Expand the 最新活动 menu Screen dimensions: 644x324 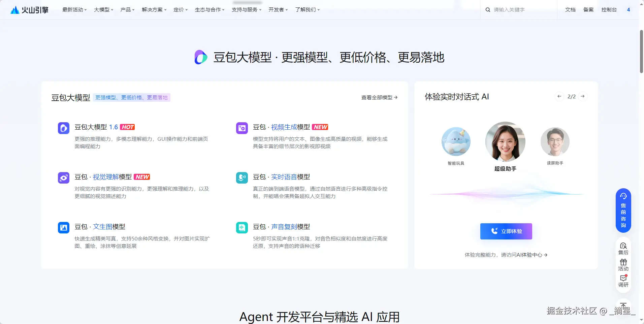coord(74,10)
